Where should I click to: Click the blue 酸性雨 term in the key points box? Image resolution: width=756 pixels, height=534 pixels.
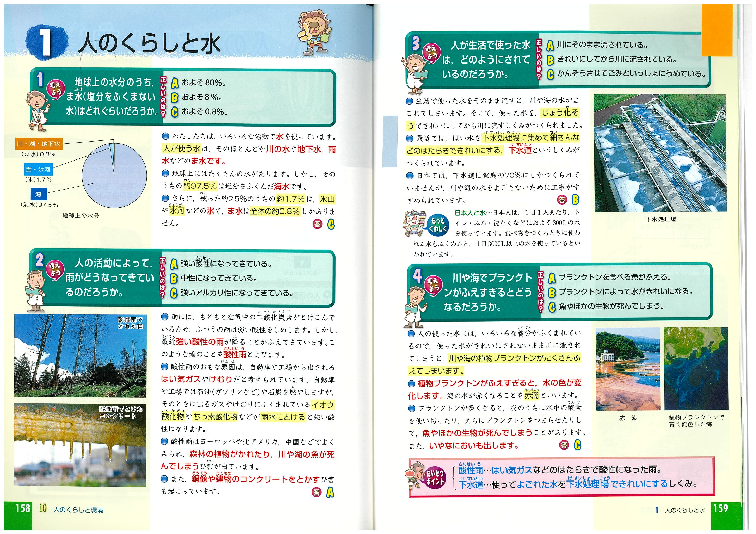tap(471, 470)
